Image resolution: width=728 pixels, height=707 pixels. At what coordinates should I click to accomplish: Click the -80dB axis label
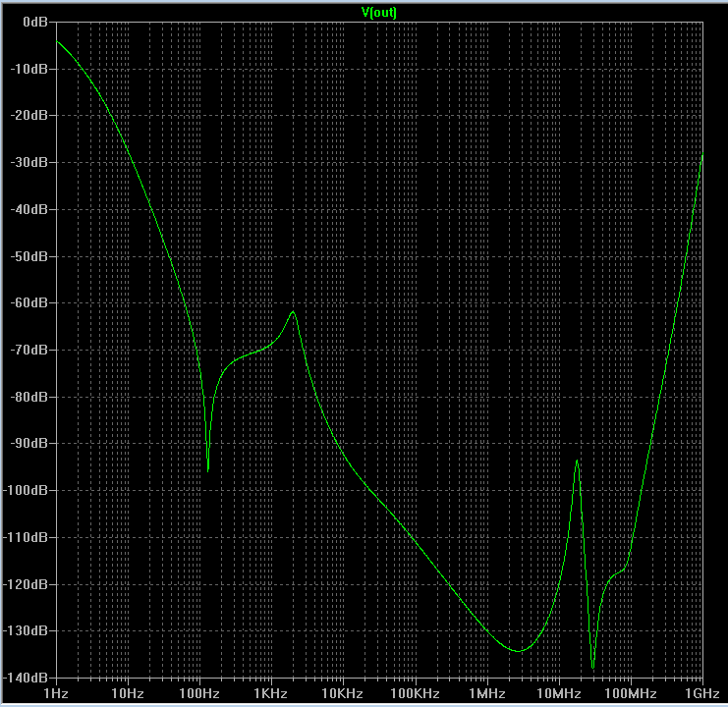point(29,397)
